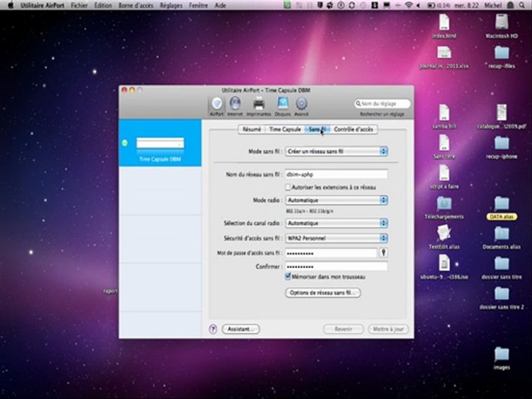This screenshot has height=399, width=532.
Task: Click the password key icon
Action: (x=383, y=253)
